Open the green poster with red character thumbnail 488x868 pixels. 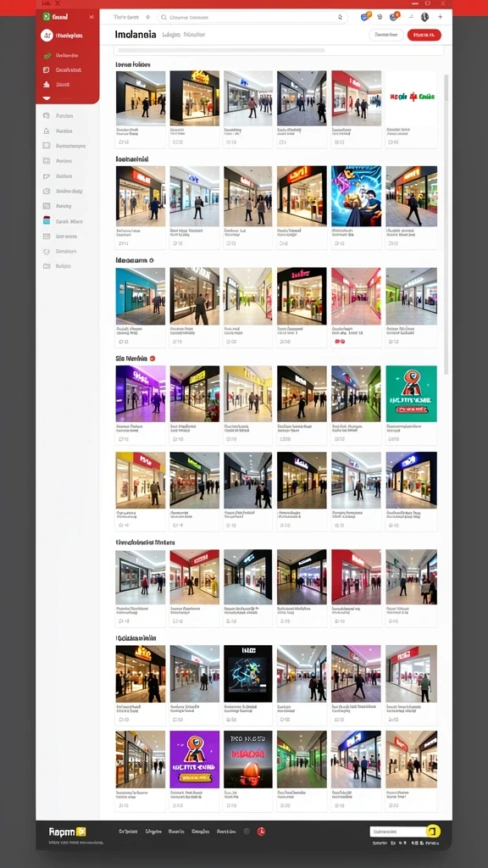pos(411,393)
